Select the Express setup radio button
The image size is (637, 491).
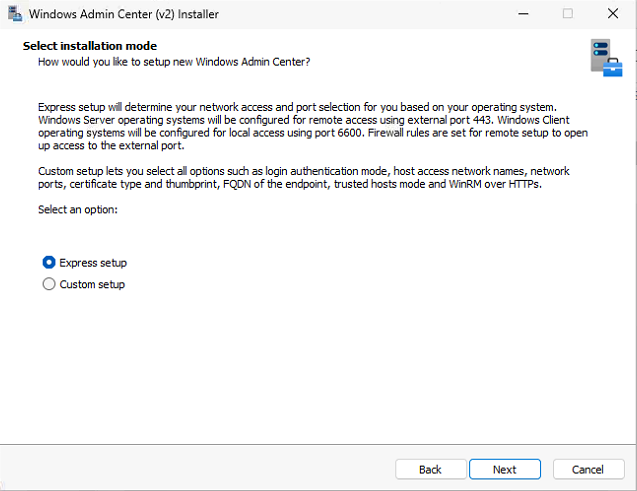(49, 262)
